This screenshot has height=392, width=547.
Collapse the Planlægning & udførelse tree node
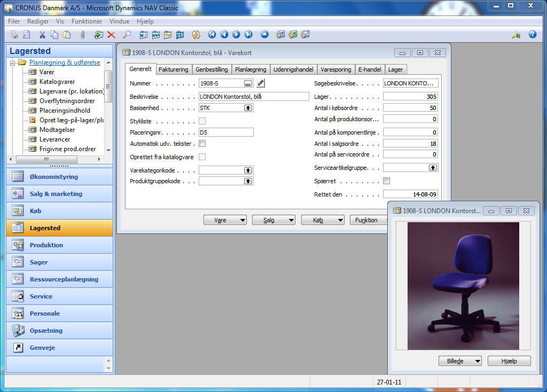[13, 63]
